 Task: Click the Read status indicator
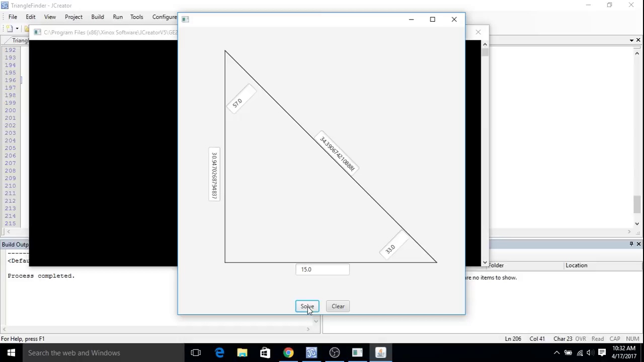pyautogui.click(x=598, y=339)
